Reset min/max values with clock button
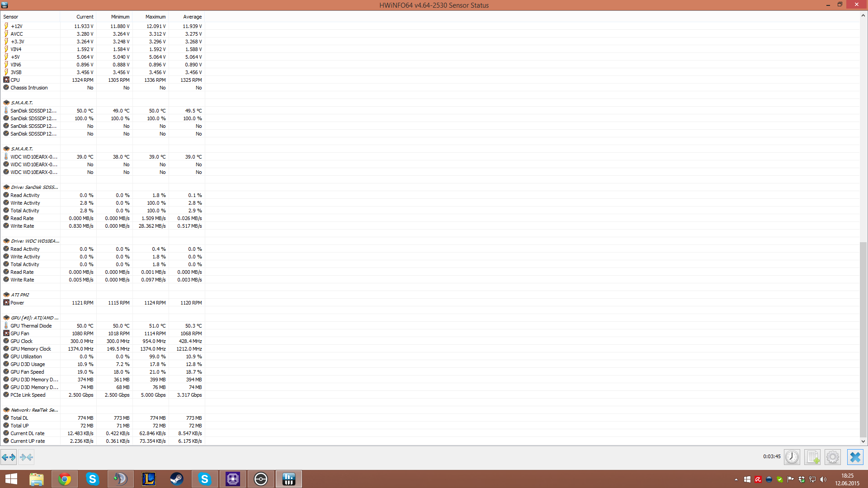Image resolution: width=868 pixels, height=488 pixels. tap(792, 457)
